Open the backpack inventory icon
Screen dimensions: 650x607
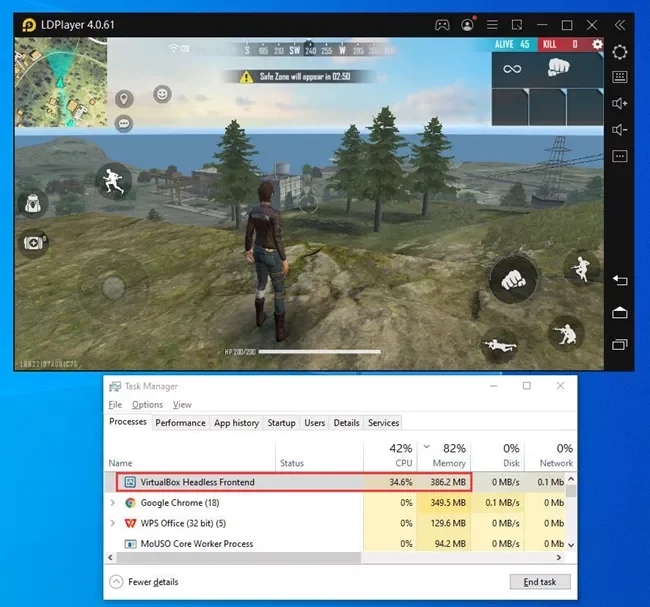(33, 204)
